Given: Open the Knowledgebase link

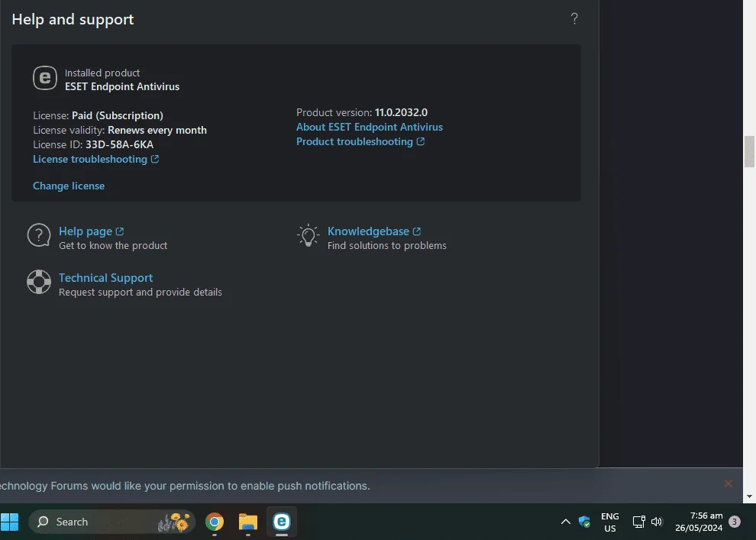Looking at the screenshot, I should (x=368, y=231).
